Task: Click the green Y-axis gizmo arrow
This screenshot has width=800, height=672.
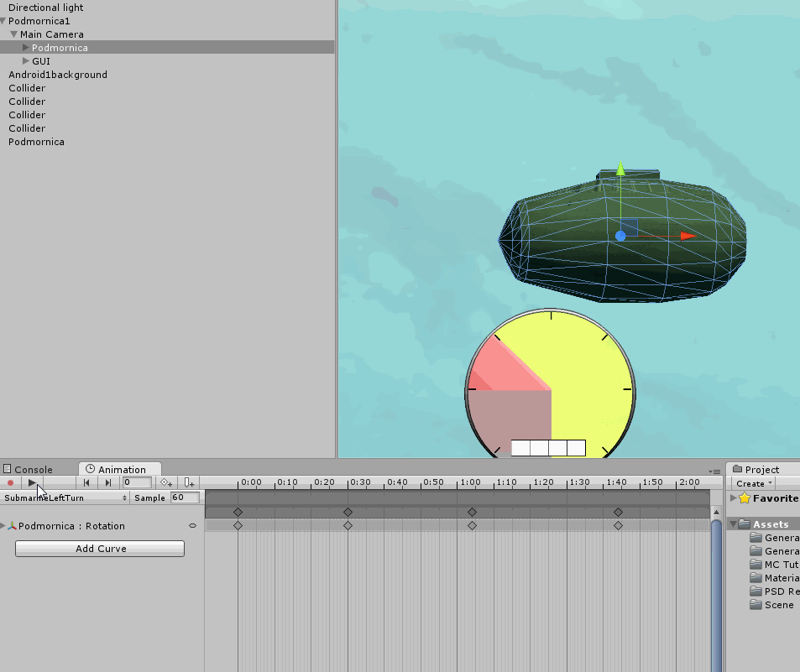Action: (620, 170)
